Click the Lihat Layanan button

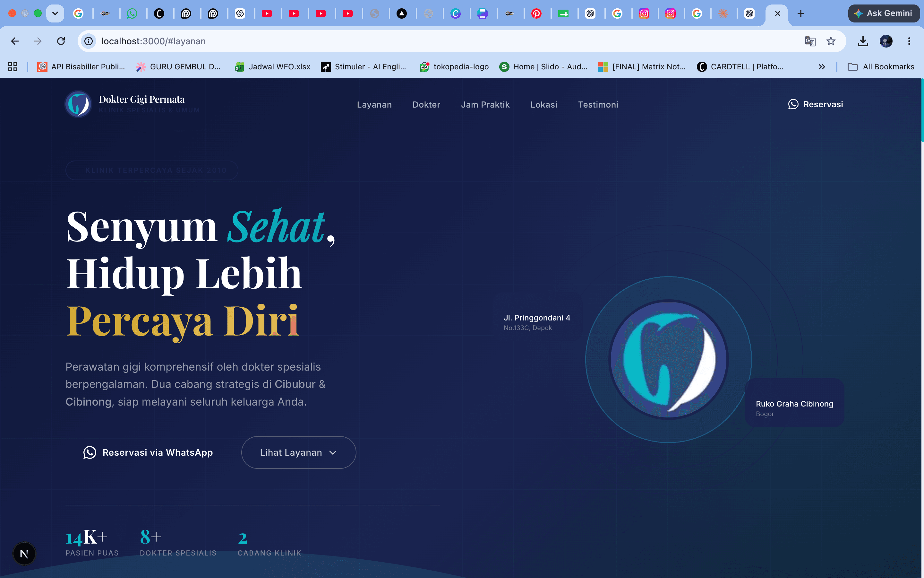click(x=299, y=453)
